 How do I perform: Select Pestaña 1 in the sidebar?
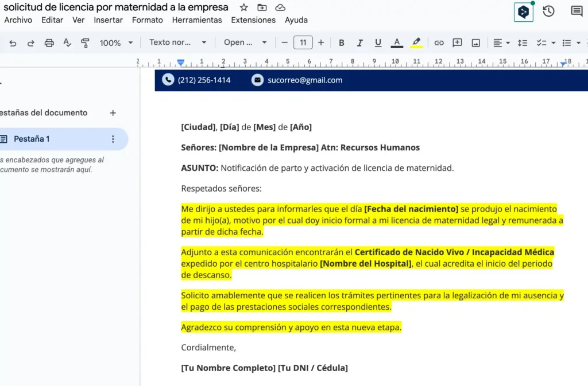coord(32,139)
